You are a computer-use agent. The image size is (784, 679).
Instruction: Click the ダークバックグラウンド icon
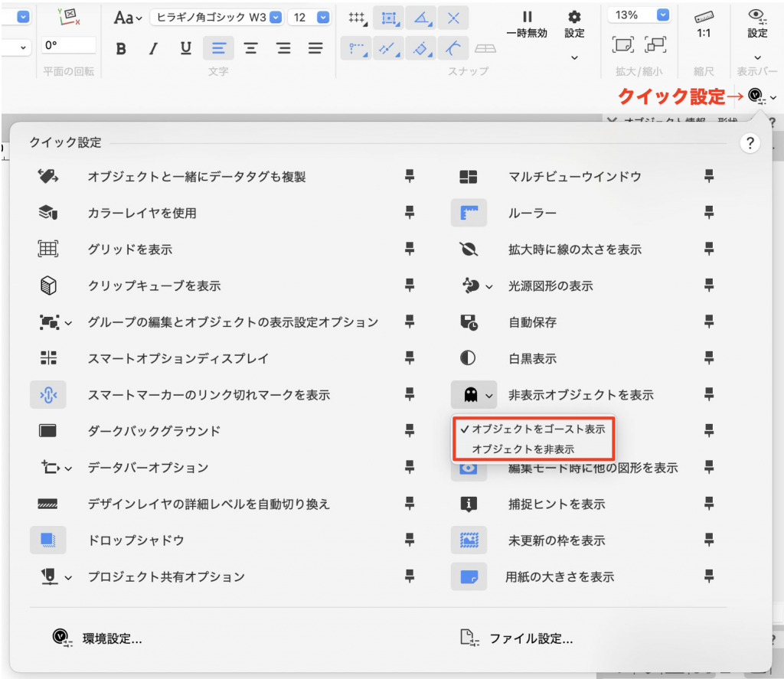pos(48,431)
